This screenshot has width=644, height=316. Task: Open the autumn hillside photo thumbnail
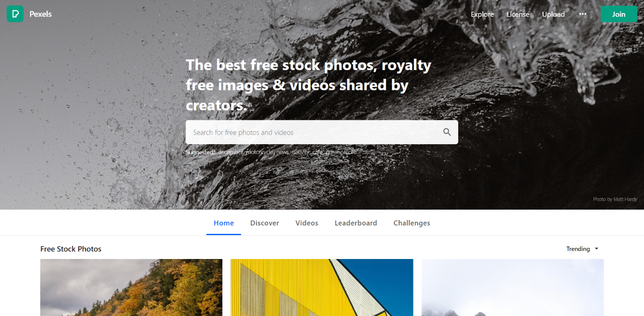click(x=131, y=288)
